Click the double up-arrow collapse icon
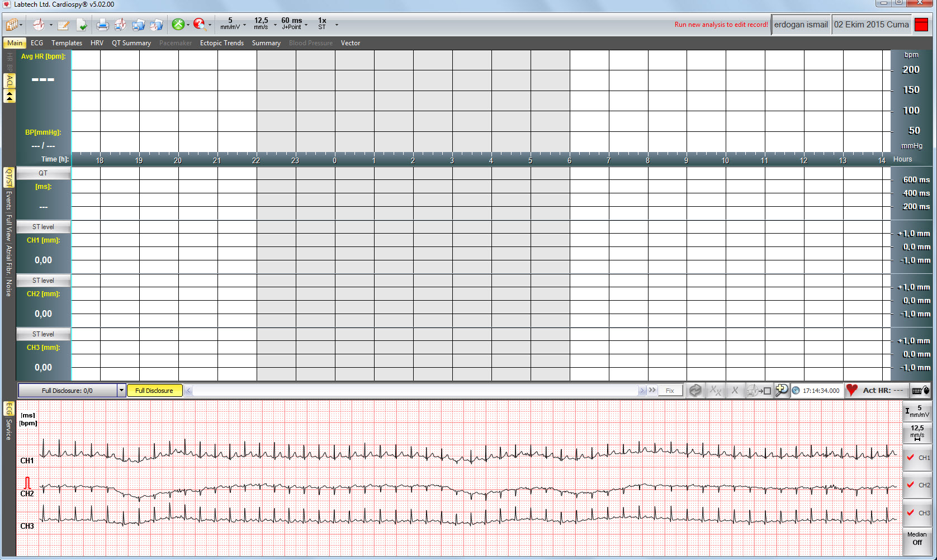The height and width of the screenshot is (560, 937). pos(10,97)
